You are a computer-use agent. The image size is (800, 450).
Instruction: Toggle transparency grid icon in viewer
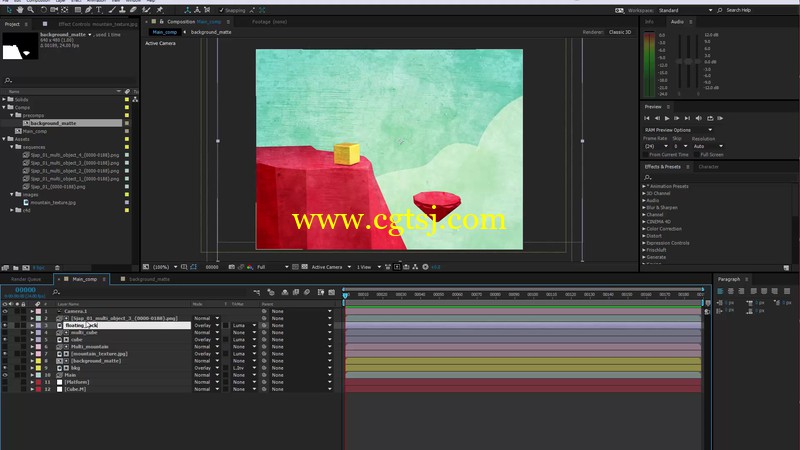[305, 266]
